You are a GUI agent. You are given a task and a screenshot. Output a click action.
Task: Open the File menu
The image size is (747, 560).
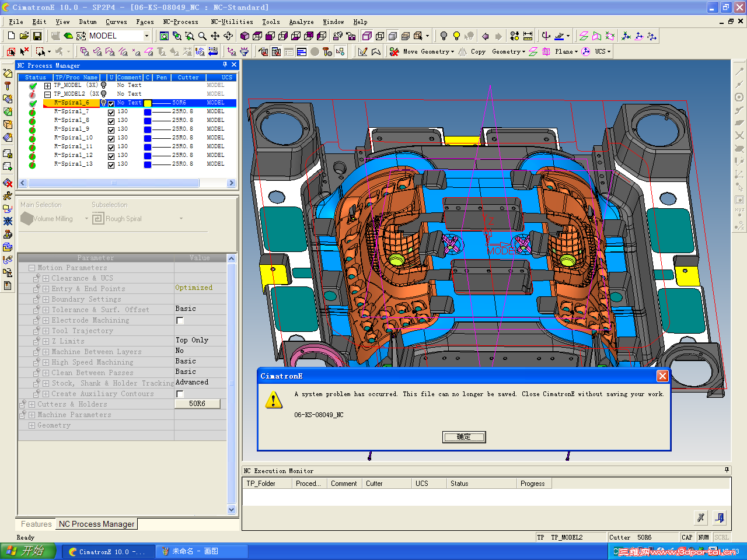[16, 22]
